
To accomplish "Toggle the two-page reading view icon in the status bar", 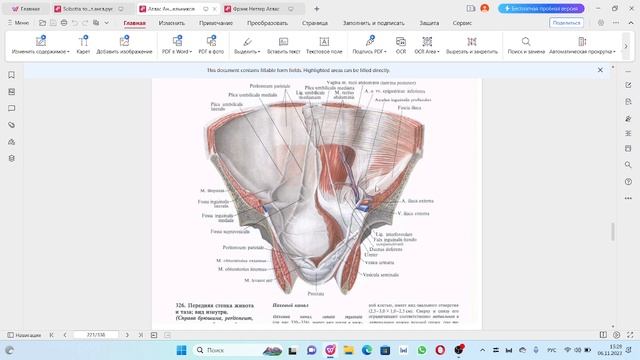I will pyautogui.click(x=603, y=335).
